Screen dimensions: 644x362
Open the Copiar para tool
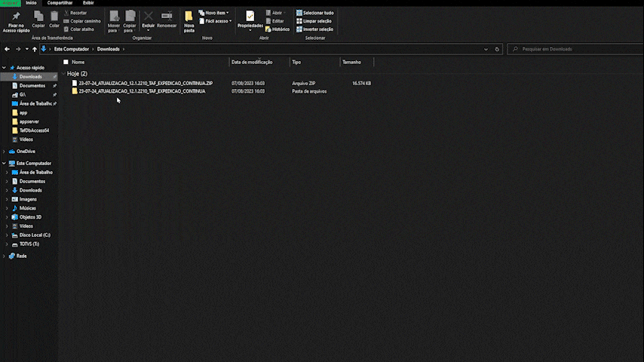pos(130,22)
